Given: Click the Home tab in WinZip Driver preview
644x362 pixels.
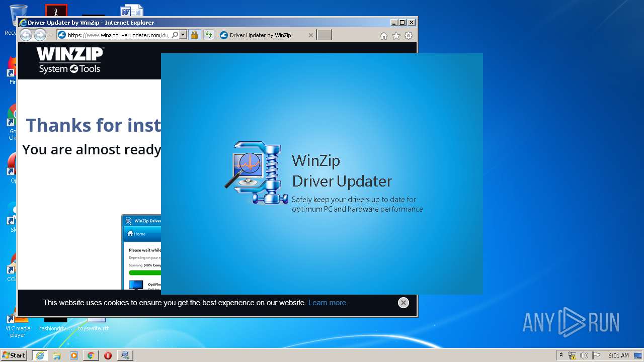Looking at the screenshot, I should tap(136, 234).
